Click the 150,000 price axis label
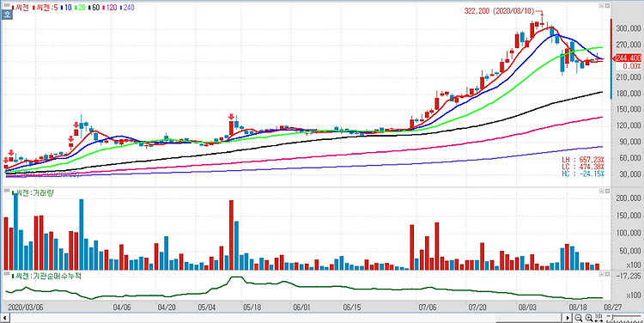The image size is (644, 323). (628, 109)
